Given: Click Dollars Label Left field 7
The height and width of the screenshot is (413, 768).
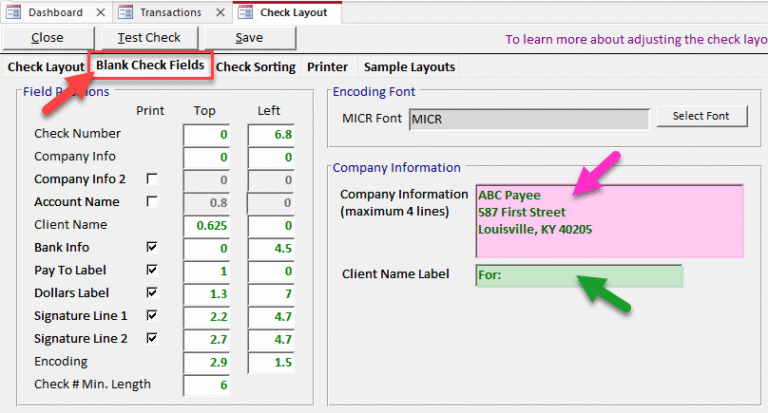Looking at the screenshot, I should (271, 294).
